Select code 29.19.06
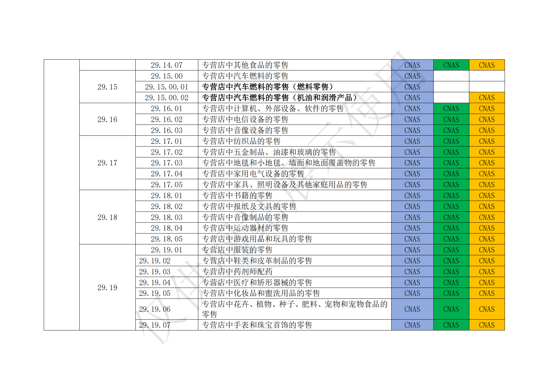 [155, 309]
